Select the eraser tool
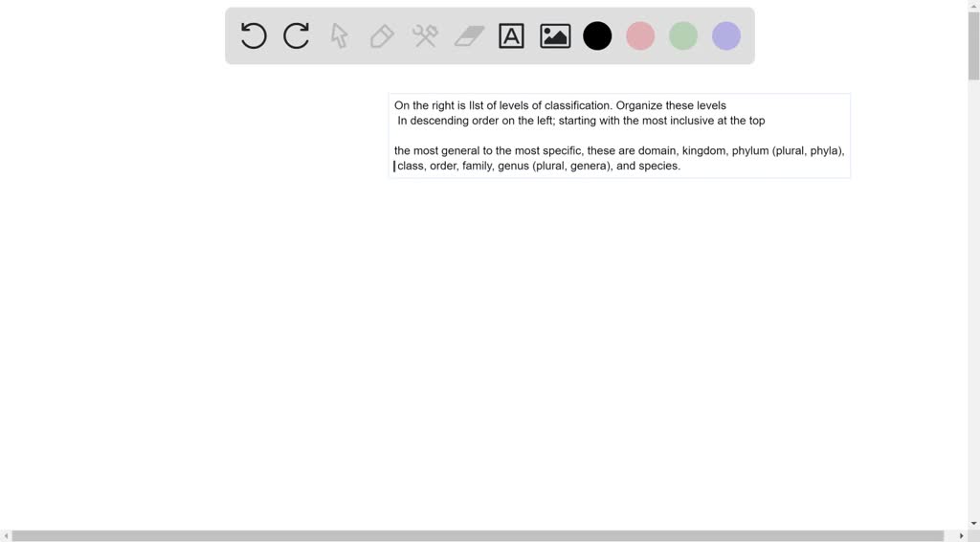 pyautogui.click(x=469, y=35)
